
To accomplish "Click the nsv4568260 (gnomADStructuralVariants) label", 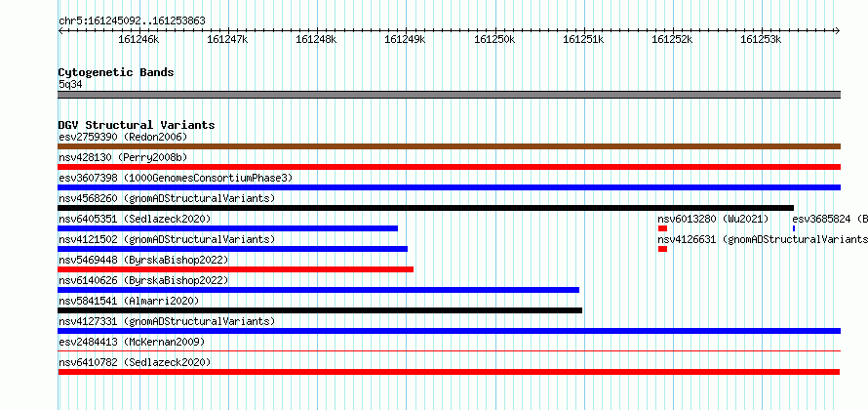I will coord(167,198).
